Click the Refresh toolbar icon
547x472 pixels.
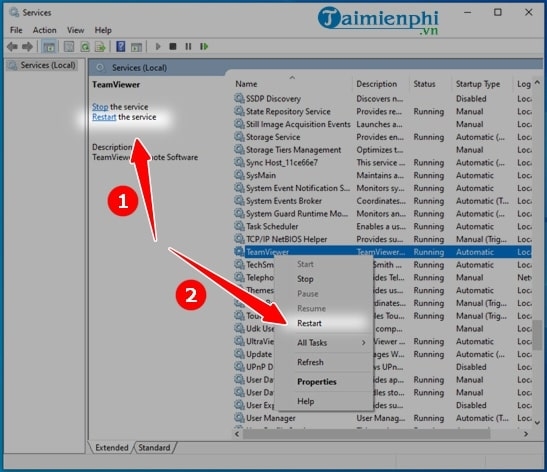(x=85, y=46)
